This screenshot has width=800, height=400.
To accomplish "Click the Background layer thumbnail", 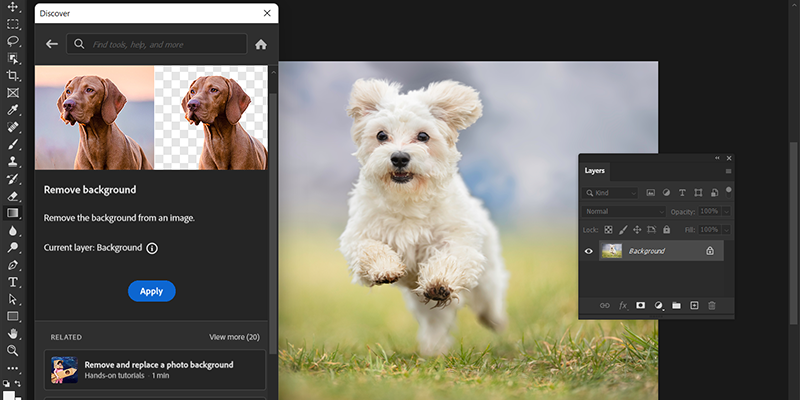I will pos(612,251).
